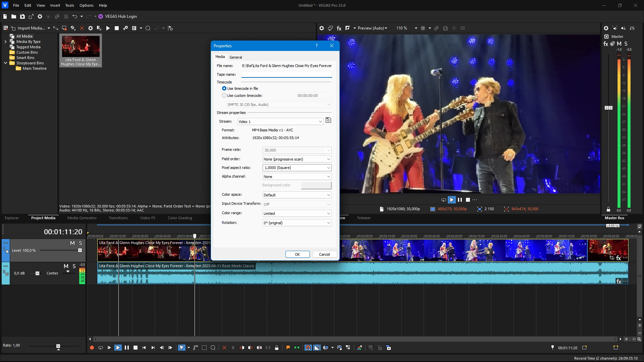Remove selected media from project (red X)
The image size is (644, 362).
point(82,28)
